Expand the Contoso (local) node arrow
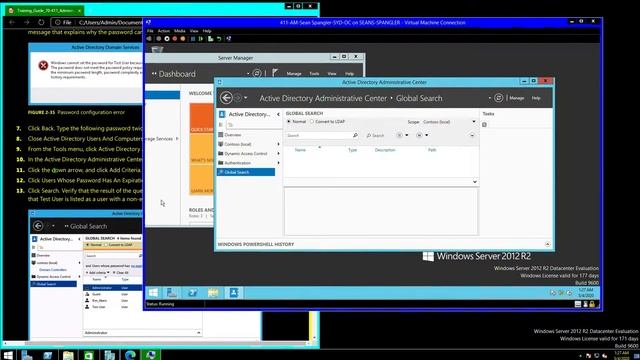 pyautogui.click(x=278, y=144)
